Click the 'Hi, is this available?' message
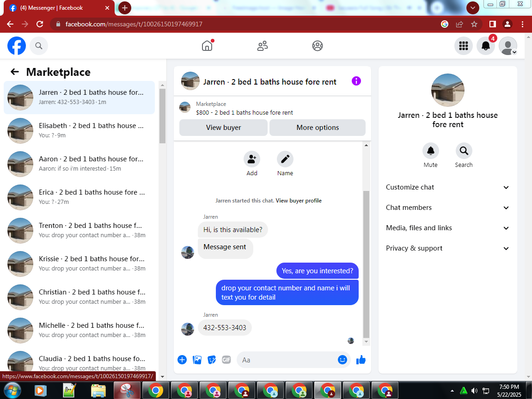532x399 pixels. tap(233, 230)
